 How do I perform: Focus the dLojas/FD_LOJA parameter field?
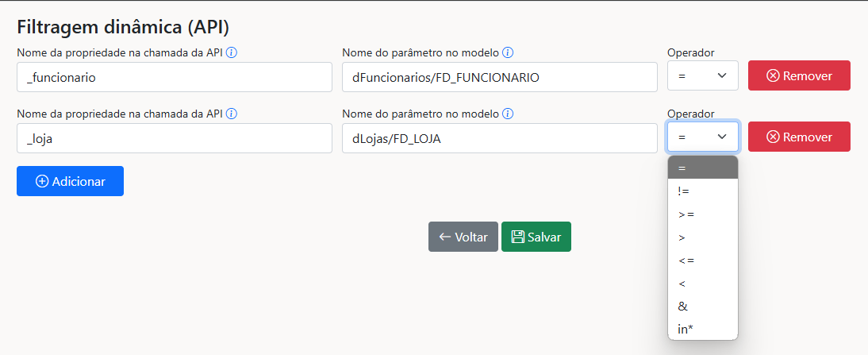(x=499, y=138)
